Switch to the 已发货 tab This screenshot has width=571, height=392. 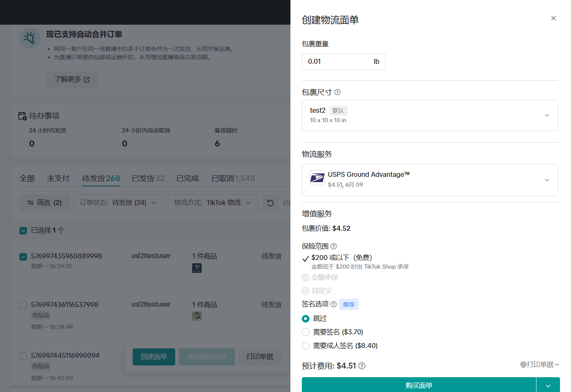148,178
